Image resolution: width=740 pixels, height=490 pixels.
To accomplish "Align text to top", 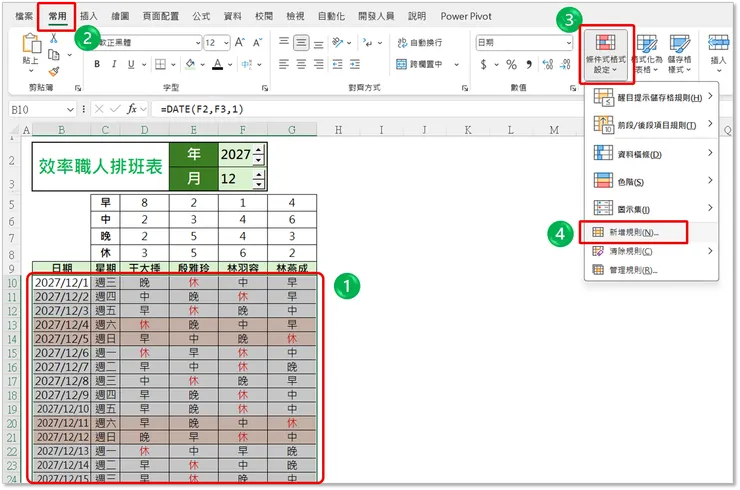I will [x=284, y=42].
